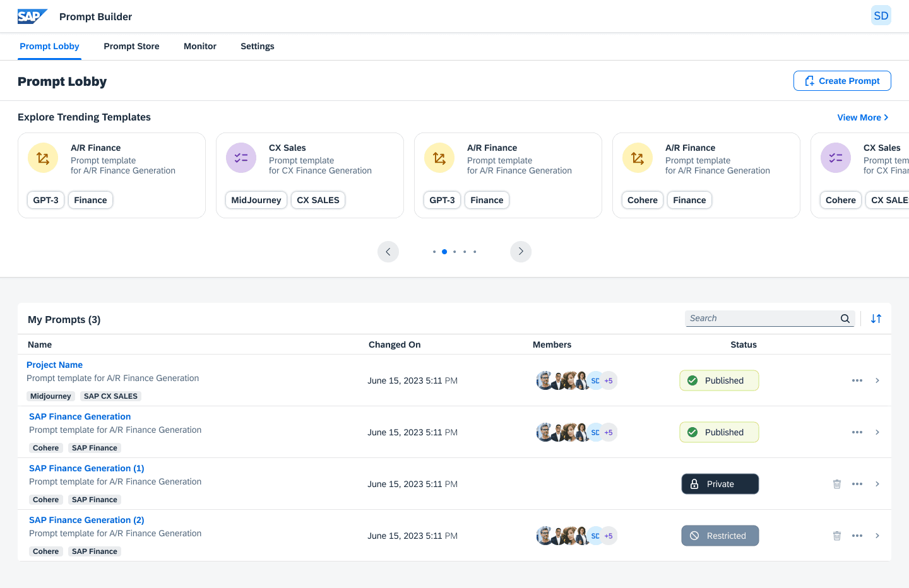Switch to the Prompt Lobby tab
This screenshot has height=588, width=909.
pos(49,46)
